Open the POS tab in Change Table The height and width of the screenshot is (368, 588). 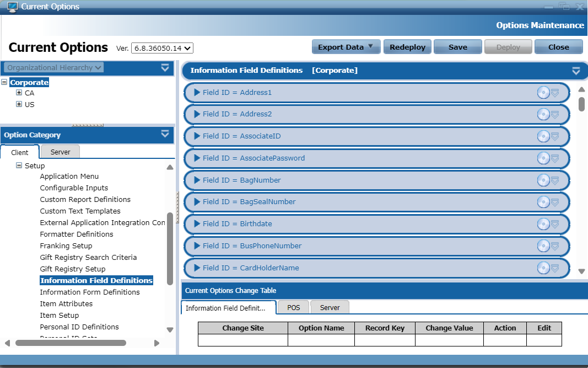click(294, 307)
